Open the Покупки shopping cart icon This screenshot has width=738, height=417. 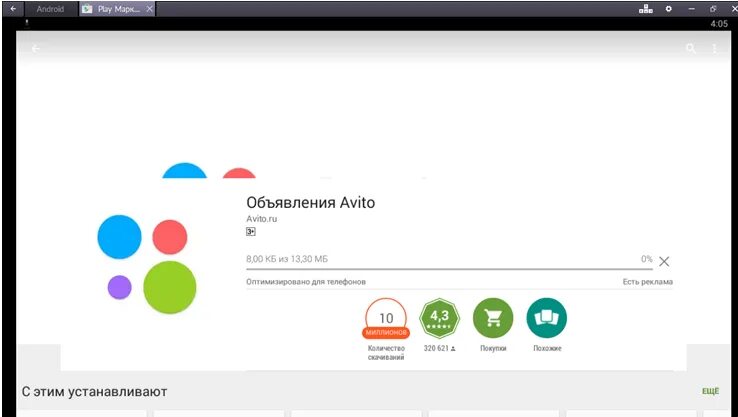pos(493,318)
